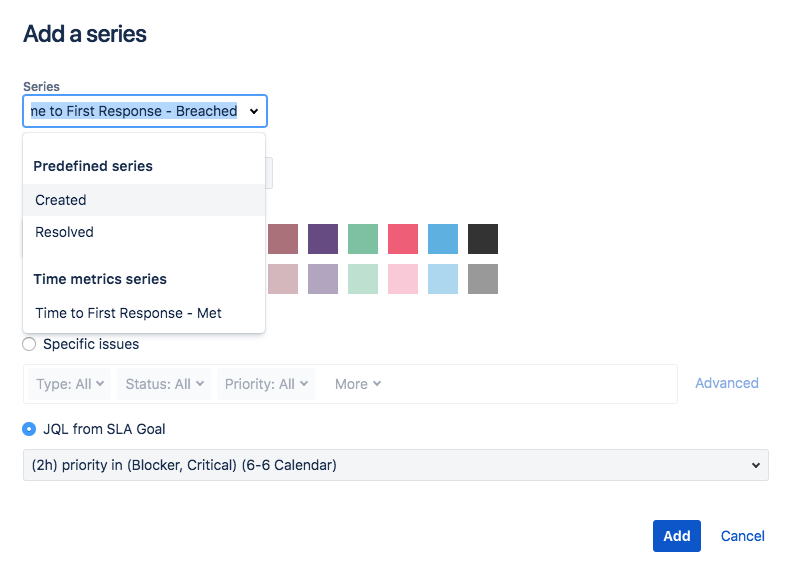
Task: Pick the green color swatch
Action: 363,239
